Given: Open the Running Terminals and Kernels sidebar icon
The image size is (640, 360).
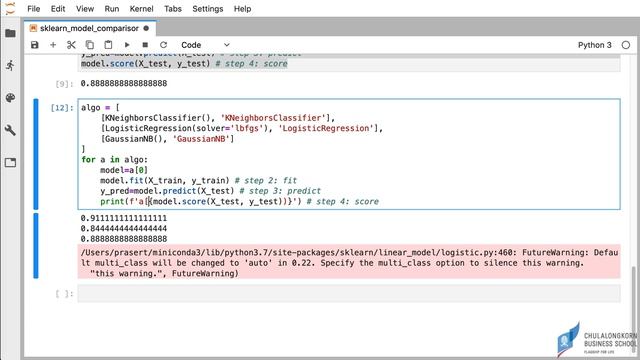Looking at the screenshot, I should [x=10, y=65].
